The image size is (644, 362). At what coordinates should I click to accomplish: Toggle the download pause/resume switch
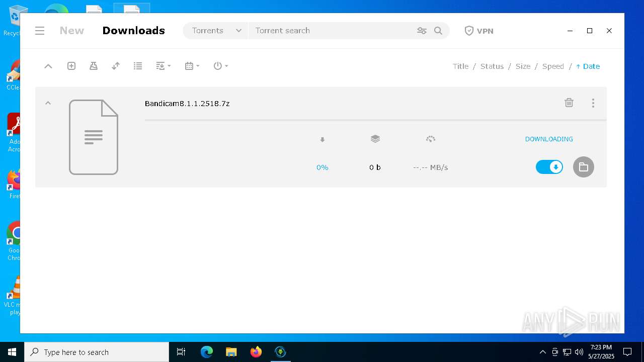click(549, 167)
